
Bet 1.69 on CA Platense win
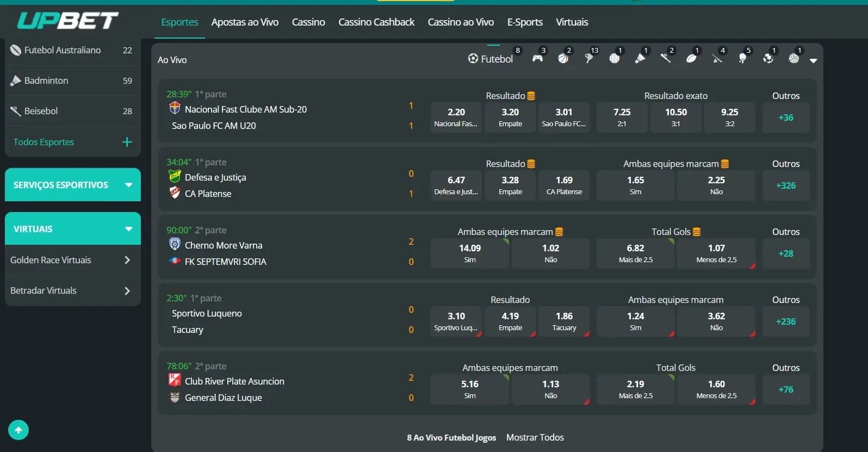point(564,185)
